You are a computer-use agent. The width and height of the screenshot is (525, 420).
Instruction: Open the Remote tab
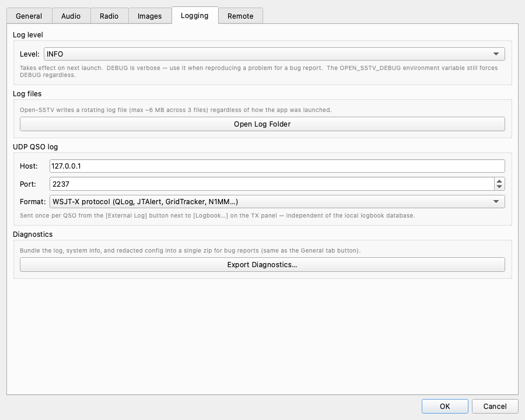pyautogui.click(x=240, y=16)
